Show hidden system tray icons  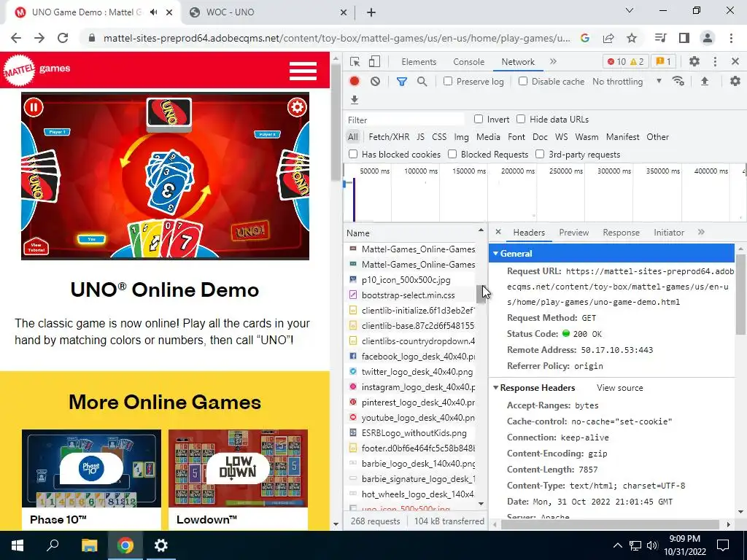[617, 545]
